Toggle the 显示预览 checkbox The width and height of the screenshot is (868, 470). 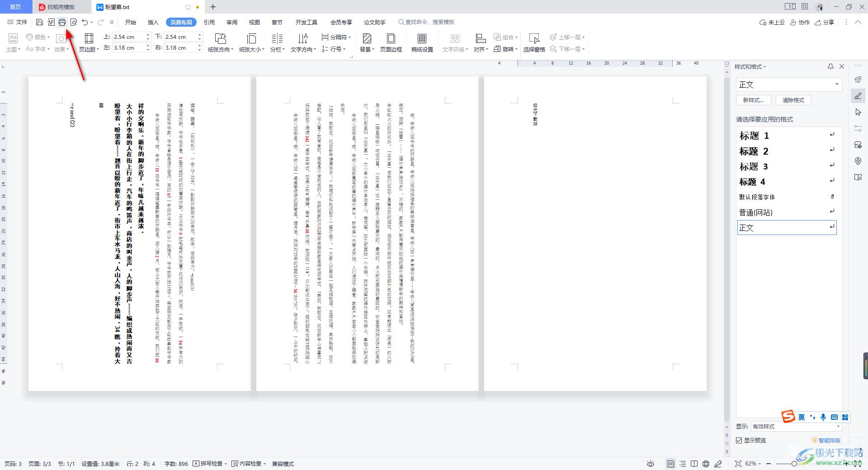click(739, 440)
